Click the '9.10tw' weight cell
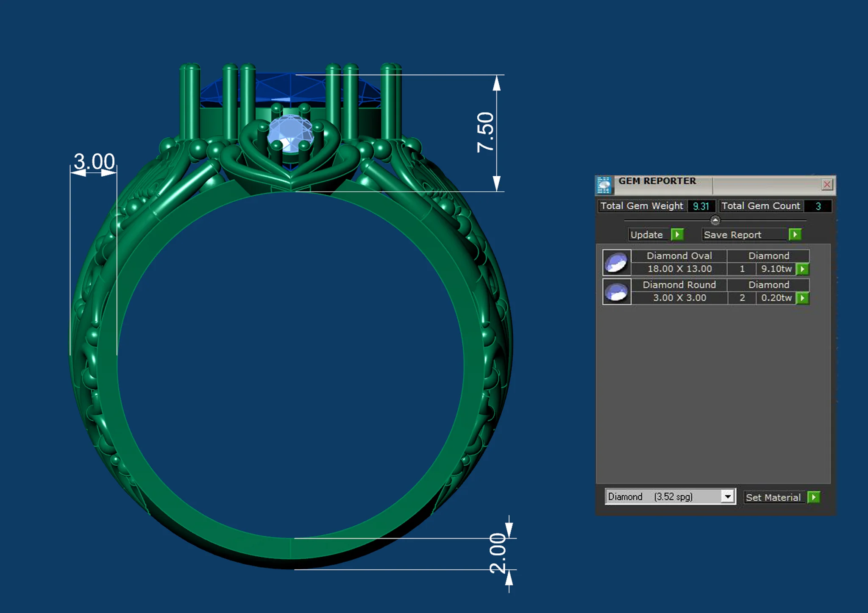Image resolution: width=868 pixels, height=613 pixels. coord(776,269)
